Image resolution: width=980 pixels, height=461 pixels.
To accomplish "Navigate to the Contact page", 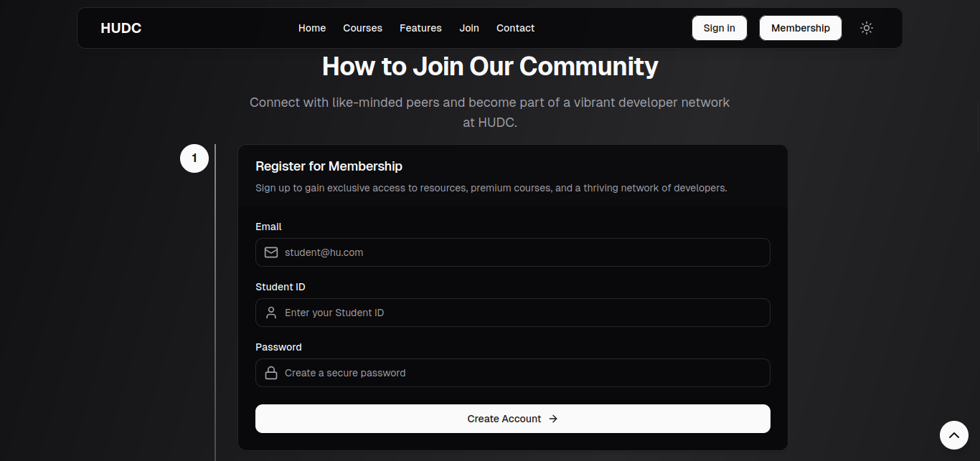I will [515, 28].
